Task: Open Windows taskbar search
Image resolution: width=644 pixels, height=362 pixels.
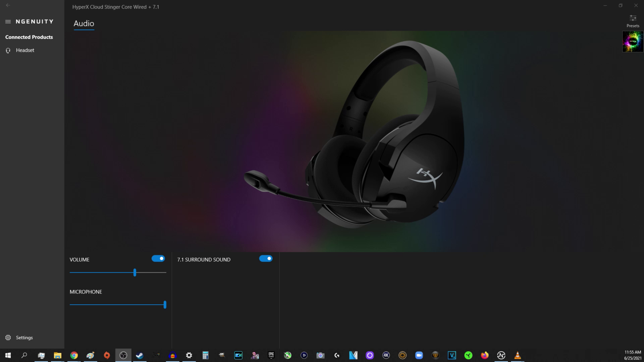Action: 24,355
